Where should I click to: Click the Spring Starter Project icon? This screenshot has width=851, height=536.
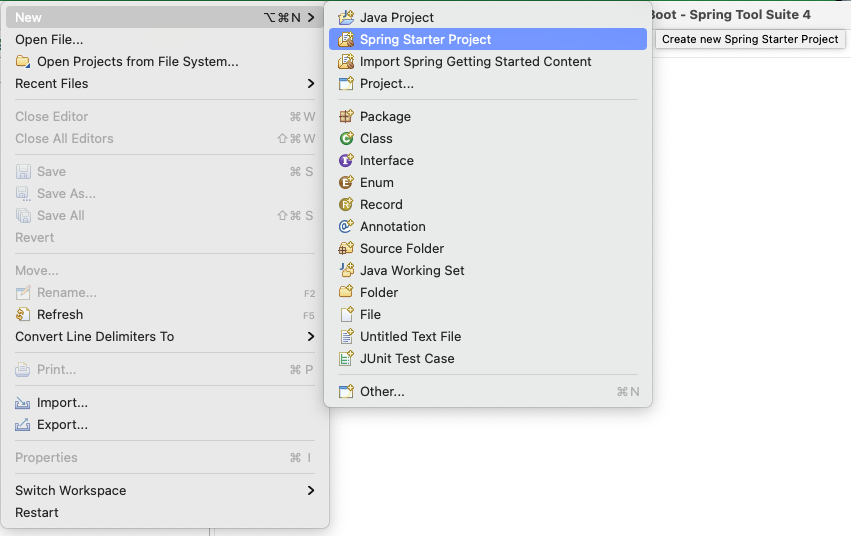[346, 39]
